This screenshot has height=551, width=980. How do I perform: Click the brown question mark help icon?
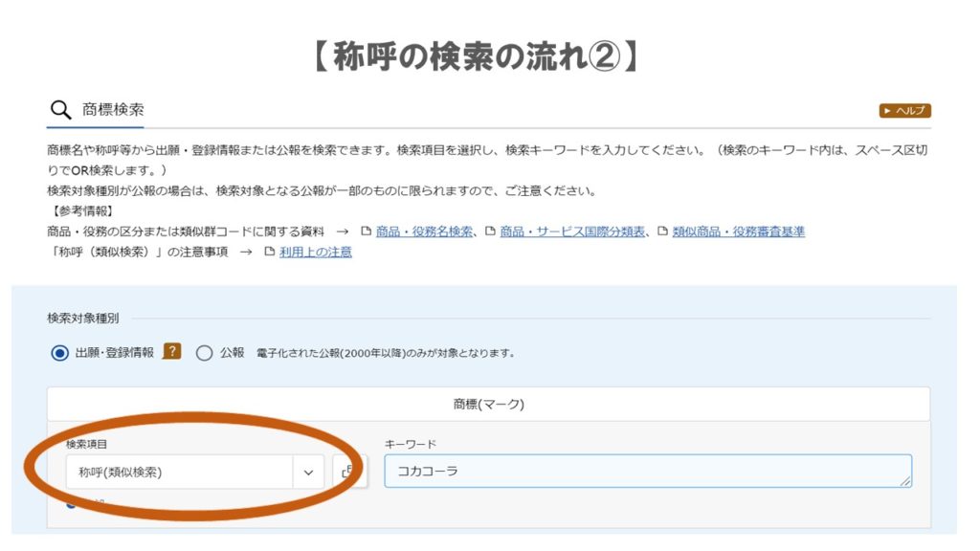click(171, 352)
